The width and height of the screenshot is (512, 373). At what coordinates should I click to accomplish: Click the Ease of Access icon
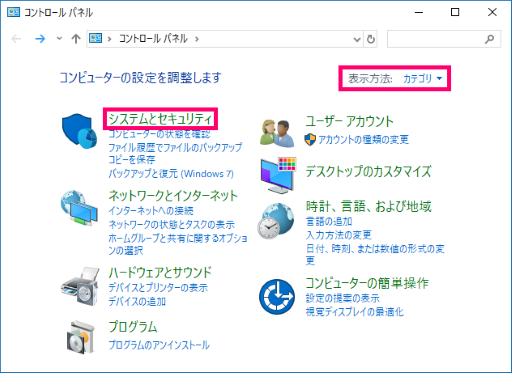point(277,297)
